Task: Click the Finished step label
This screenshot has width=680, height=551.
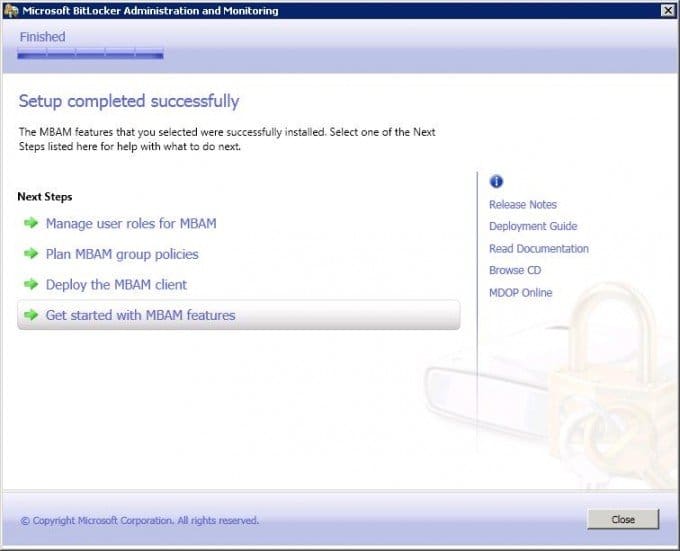Action: click(x=42, y=37)
